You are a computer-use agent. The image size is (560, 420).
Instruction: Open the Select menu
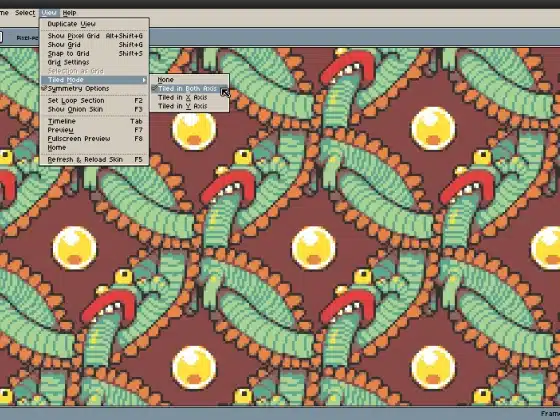[25, 13]
